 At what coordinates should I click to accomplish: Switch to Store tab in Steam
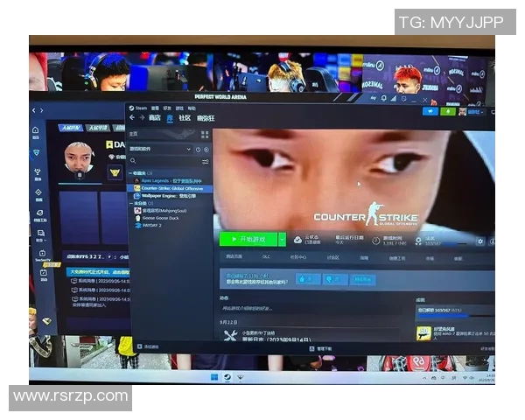tap(154, 117)
